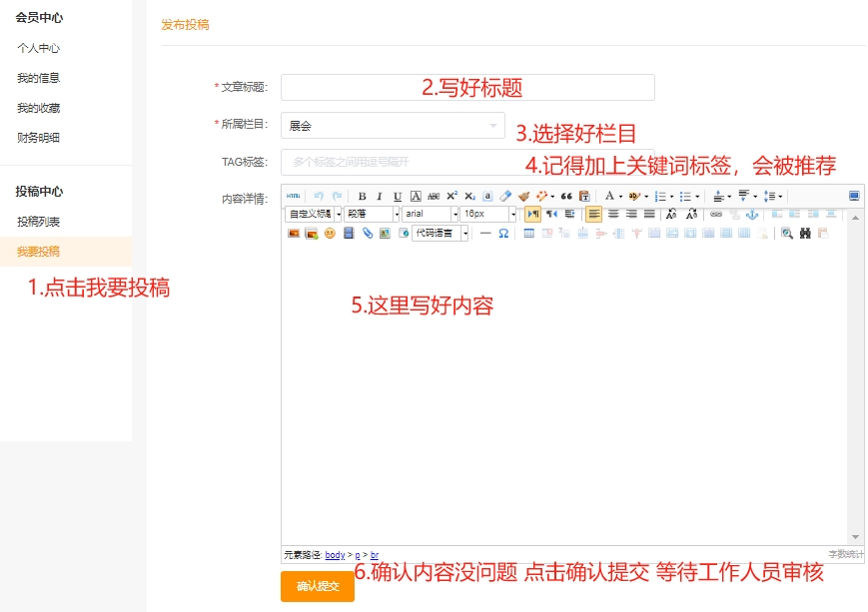Screen dimensions: 868x612
Task: Click the redo arrow icon
Action: point(338,196)
